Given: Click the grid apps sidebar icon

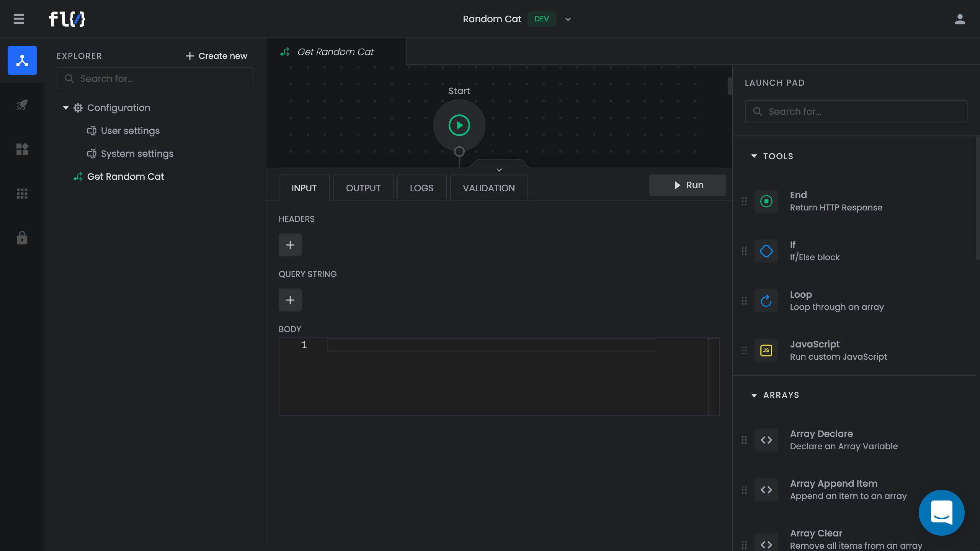Looking at the screenshot, I should point(22,194).
